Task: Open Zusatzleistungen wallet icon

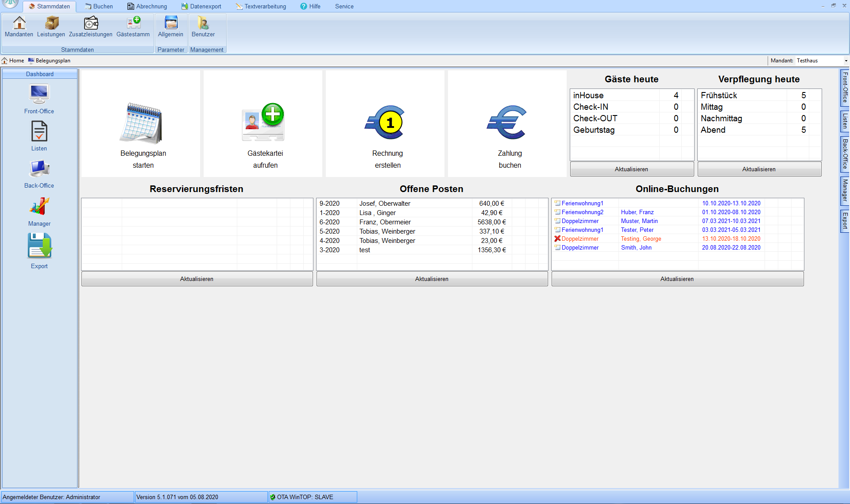Action: click(91, 23)
